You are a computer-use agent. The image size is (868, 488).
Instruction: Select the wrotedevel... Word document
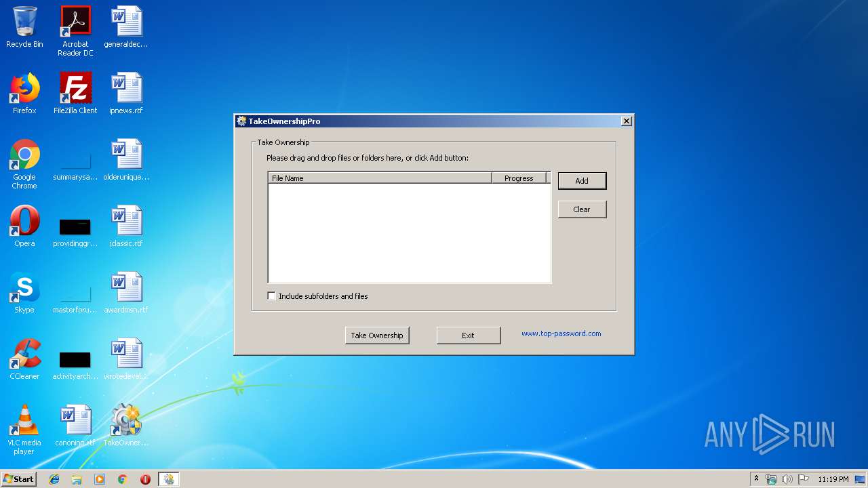tap(126, 359)
